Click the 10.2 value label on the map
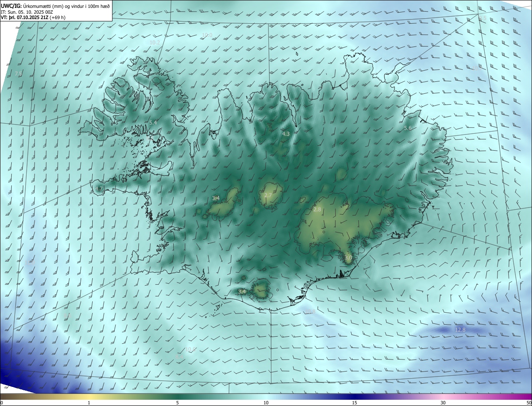532x406 pixels. click(x=155, y=43)
